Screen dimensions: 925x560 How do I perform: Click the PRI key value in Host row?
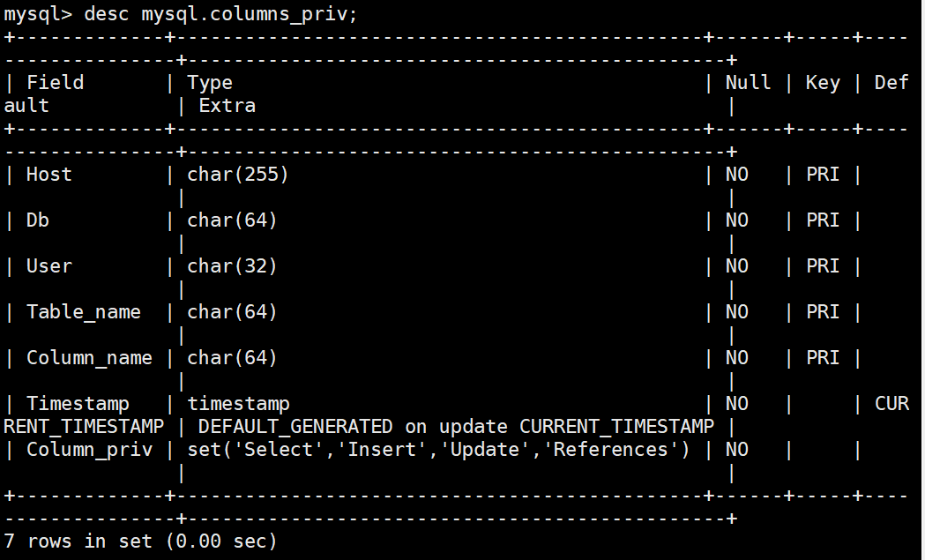click(823, 174)
